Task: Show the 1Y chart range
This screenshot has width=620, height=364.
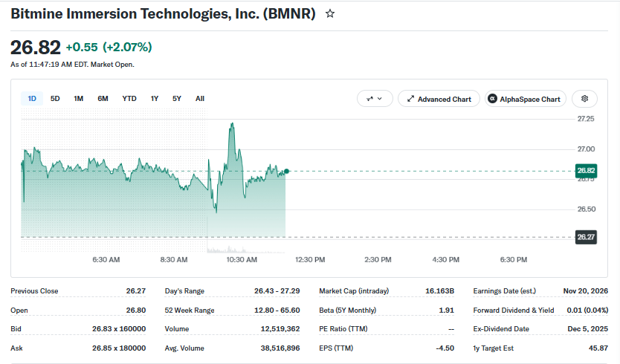Action: point(154,98)
